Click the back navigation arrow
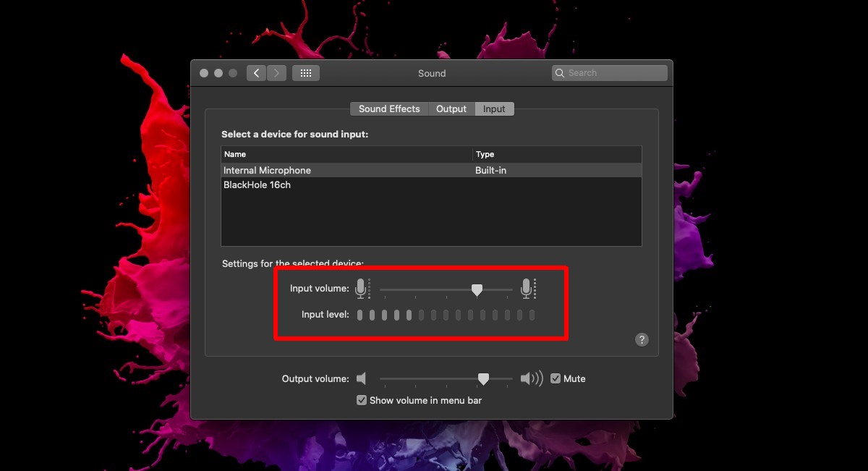 click(x=256, y=73)
